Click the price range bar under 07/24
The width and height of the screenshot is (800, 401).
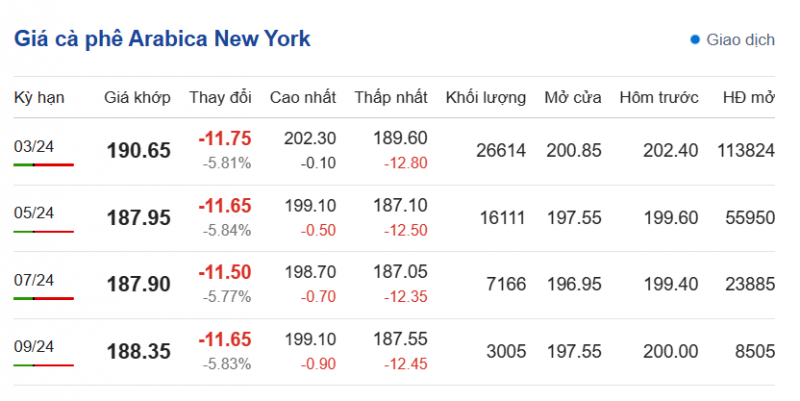(x=43, y=298)
